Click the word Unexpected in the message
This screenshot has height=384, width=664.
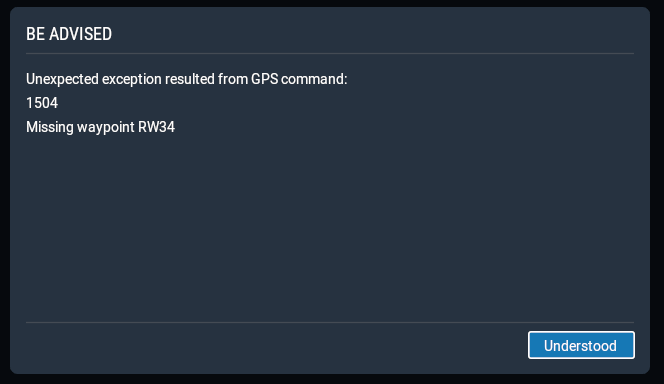pos(63,80)
